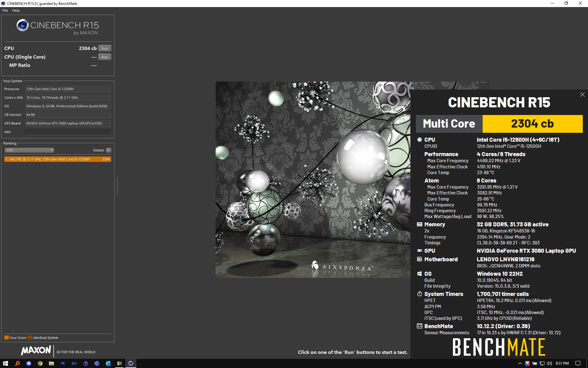This screenshot has height=368, width=588.
Task: Click the BenchMate version icon
Action: tap(420, 326)
